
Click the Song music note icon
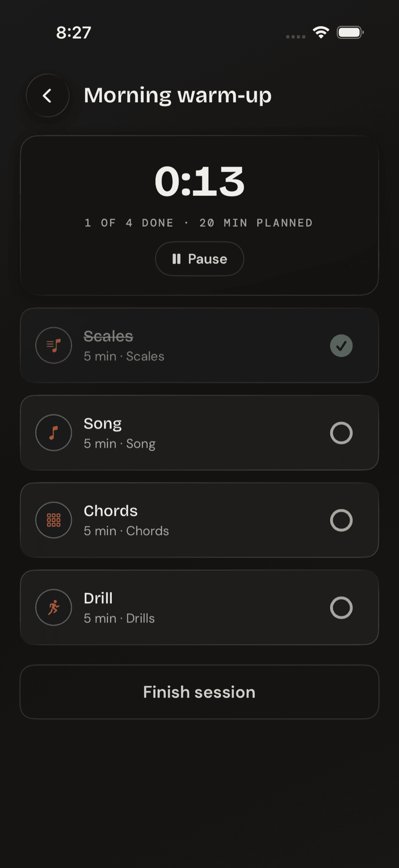54,433
